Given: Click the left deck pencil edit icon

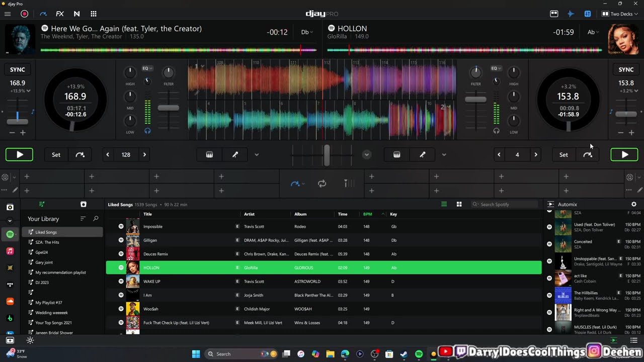Looking at the screenshot, I should pyautogui.click(x=16, y=190).
